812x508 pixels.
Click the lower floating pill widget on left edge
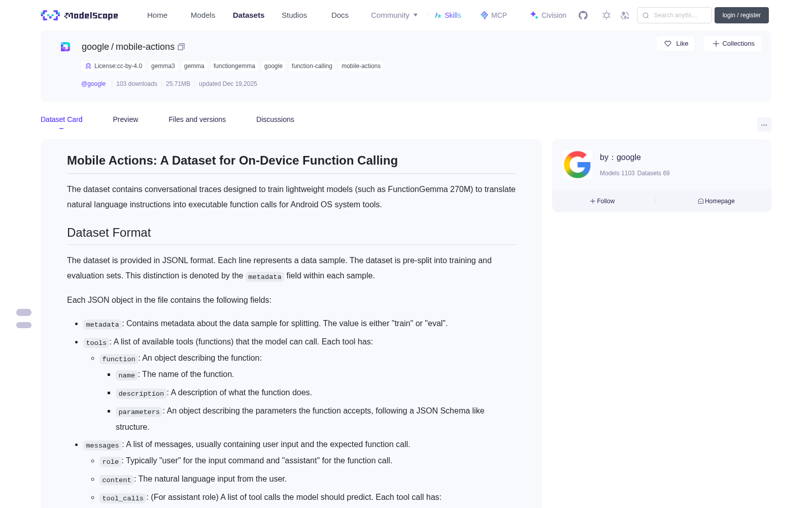tap(24, 325)
